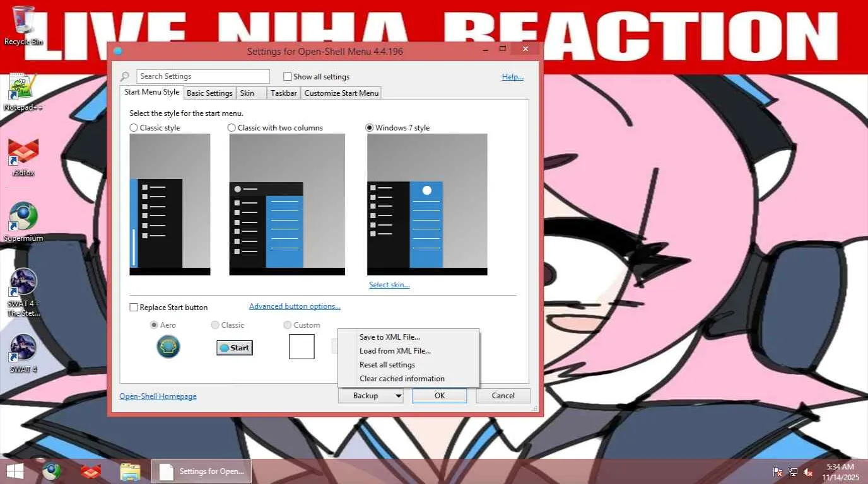Open the Help... link
This screenshot has height=484, width=868.
513,77
